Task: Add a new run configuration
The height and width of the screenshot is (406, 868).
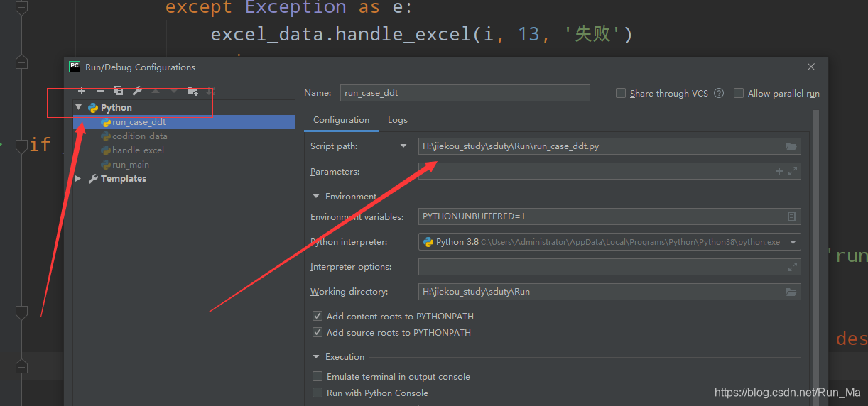Action: coord(82,91)
